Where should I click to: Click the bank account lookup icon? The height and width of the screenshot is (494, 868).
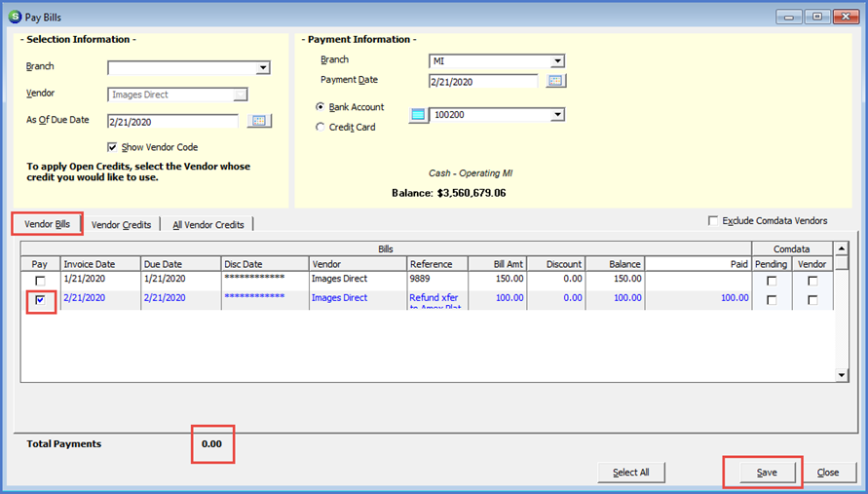pyautogui.click(x=418, y=115)
